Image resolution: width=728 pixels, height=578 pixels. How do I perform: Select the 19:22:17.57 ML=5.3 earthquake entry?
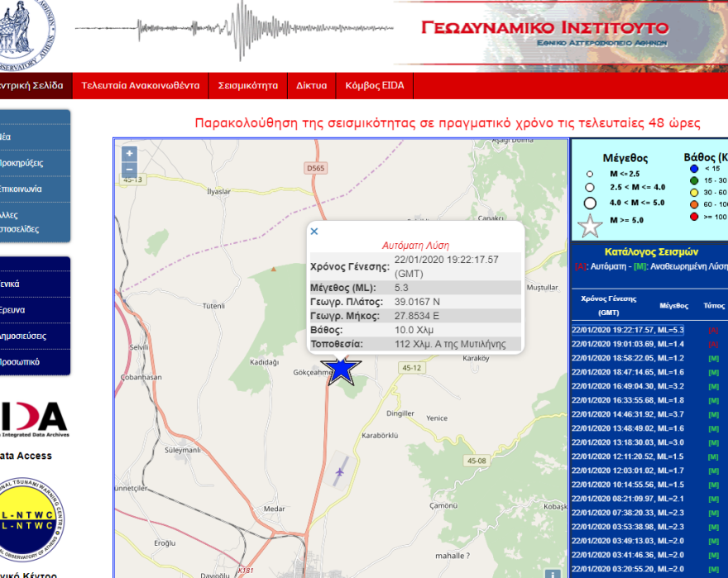click(x=628, y=330)
